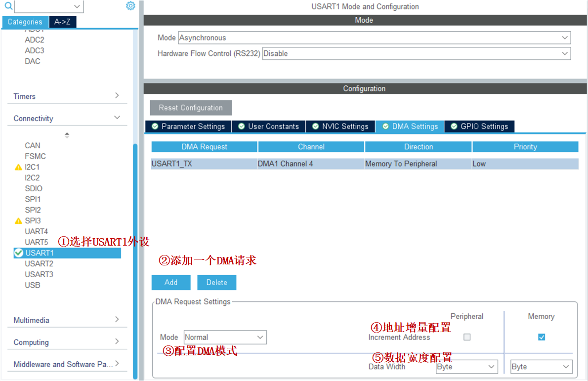Screen dimensions: 588x381
Task: Enable Peripheral increment address checkbox
Action: [467, 337]
